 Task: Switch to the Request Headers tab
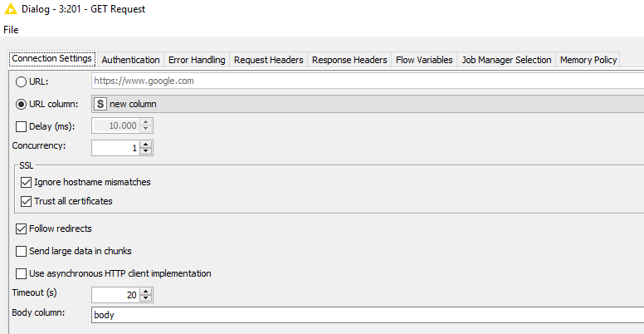[x=268, y=60]
